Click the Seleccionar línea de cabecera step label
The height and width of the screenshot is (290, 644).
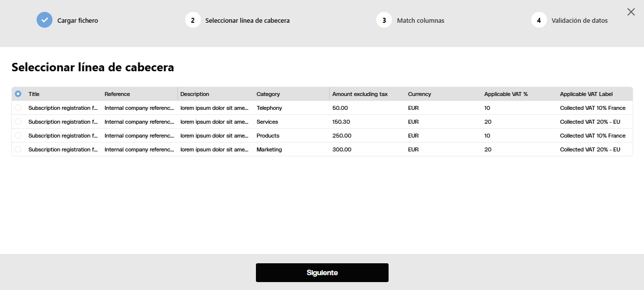248,21
